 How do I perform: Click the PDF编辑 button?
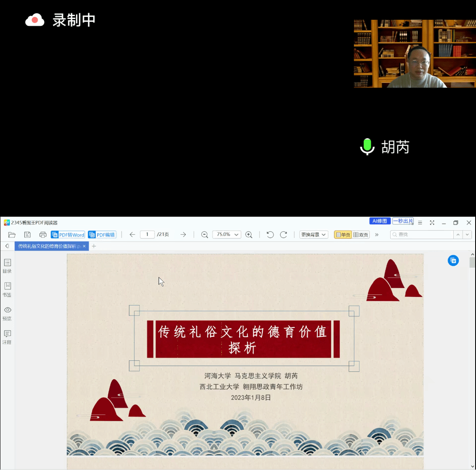(102, 235)
